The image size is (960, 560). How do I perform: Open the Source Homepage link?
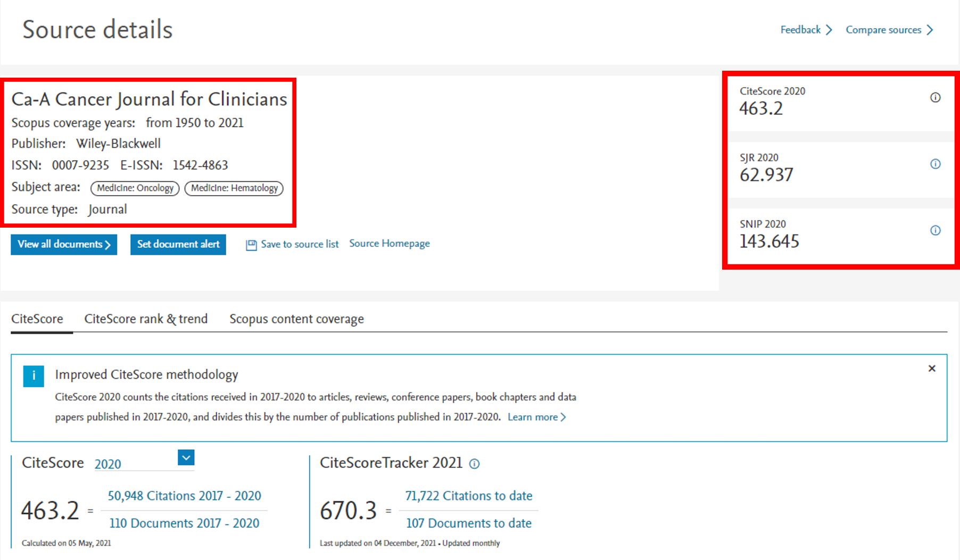[389, 244]
